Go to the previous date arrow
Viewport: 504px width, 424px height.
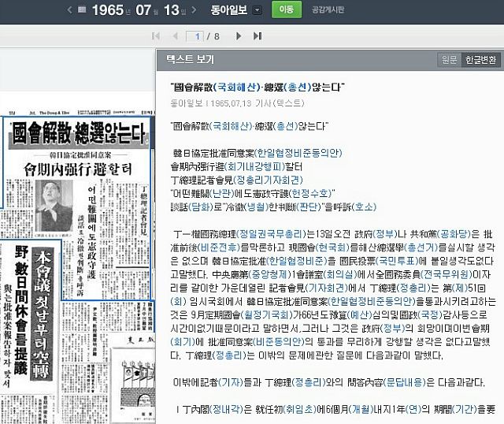coord(70,10)
